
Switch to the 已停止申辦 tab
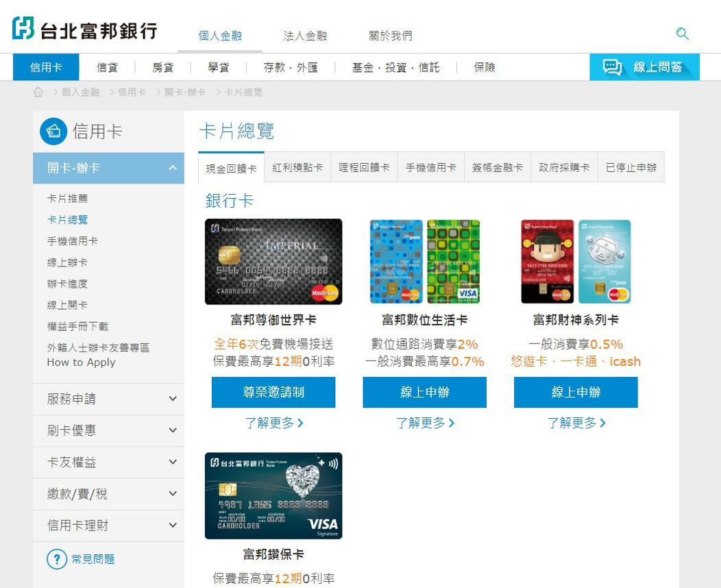[631, 167]
